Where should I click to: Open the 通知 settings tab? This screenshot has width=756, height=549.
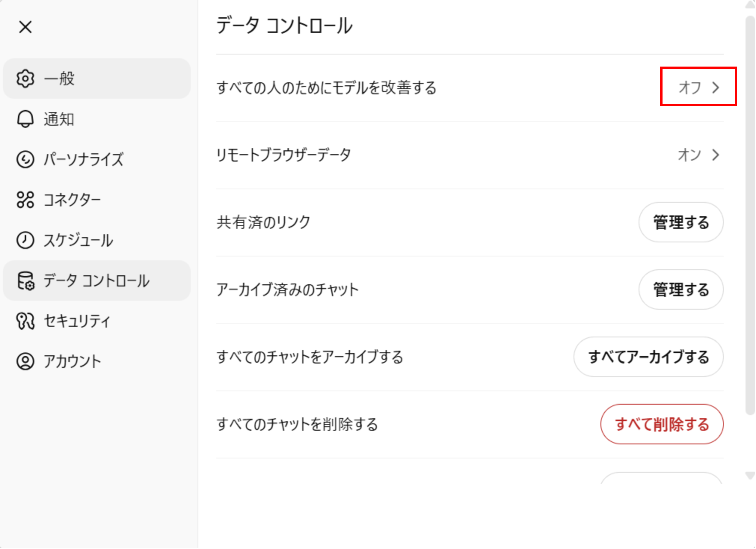click(x=59, y=119)
